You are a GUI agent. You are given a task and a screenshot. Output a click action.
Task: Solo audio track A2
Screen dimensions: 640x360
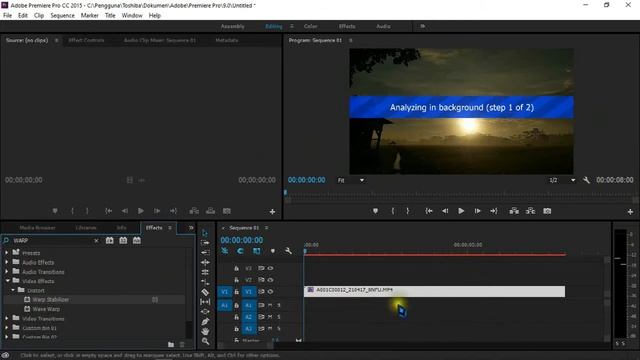pos(279,317)
